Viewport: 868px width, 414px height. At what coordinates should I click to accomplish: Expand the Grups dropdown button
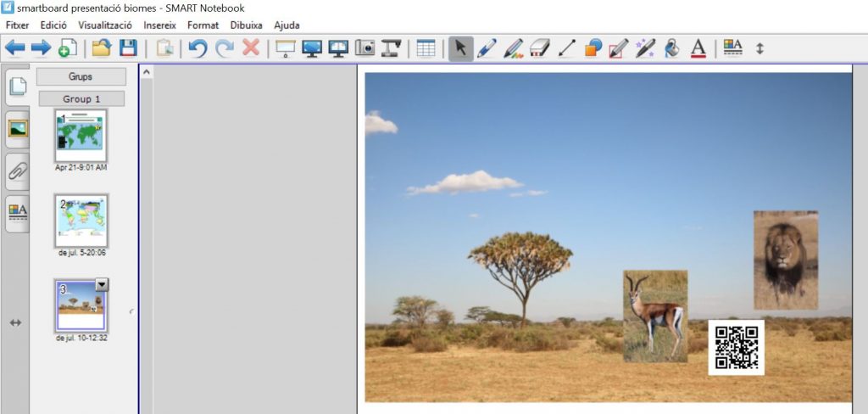coord(81,76)
